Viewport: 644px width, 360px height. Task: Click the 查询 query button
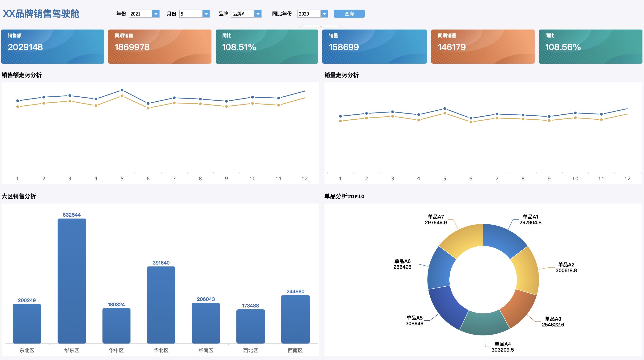point(349,14)
